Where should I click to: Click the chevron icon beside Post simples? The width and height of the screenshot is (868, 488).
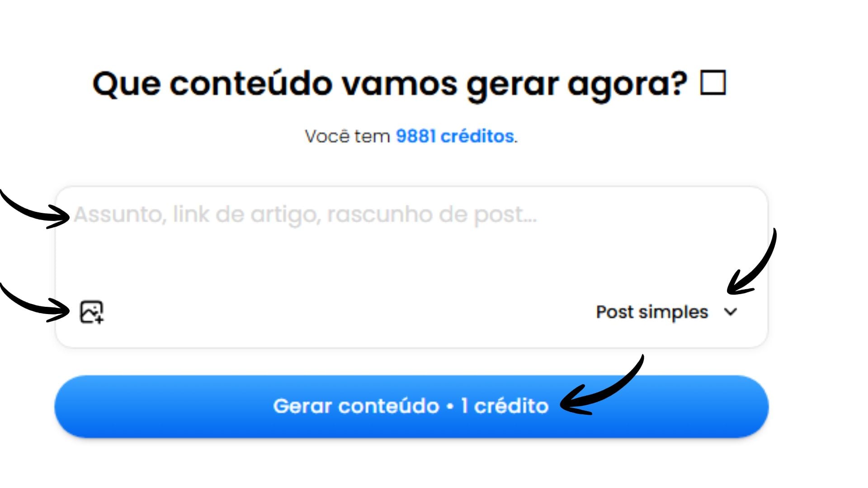coord(731,312)
